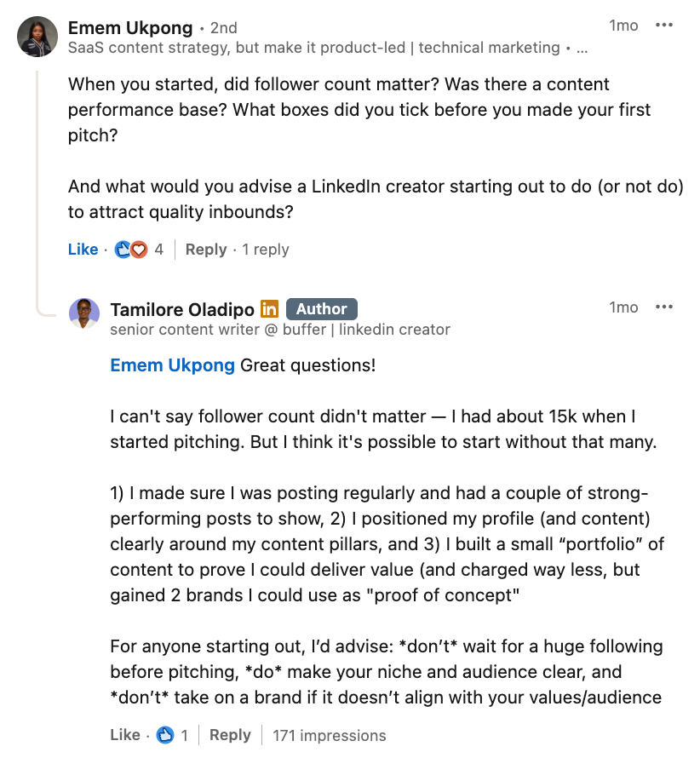700x758 pixels.
Task: Click the '1mo' timestamp on Emem's comment
Action: 624,26
